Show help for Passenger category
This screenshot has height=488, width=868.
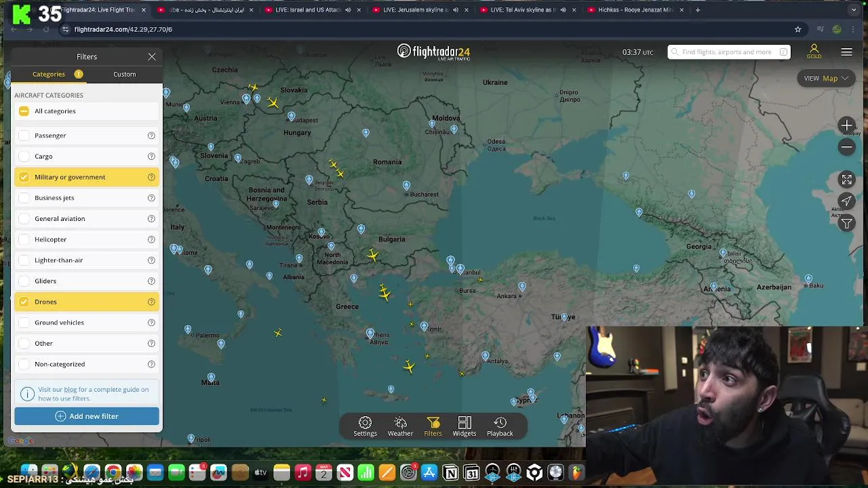(x=151, y=136)
